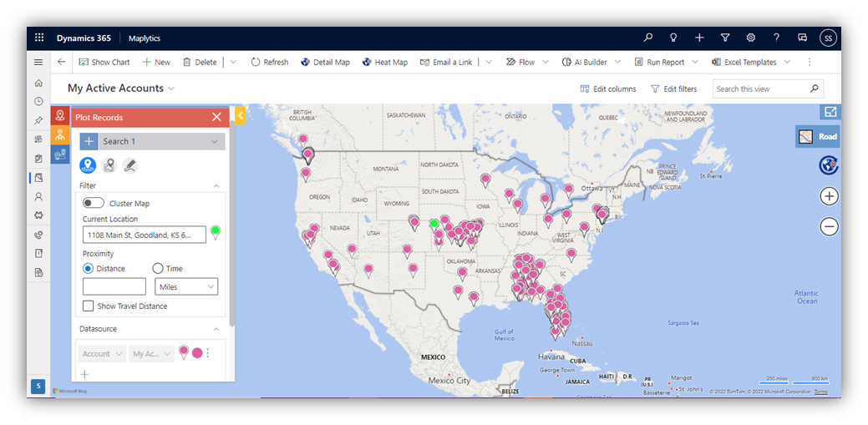Click the green current location pin icon
This screenshot has width=868, height=425.
(x=216, y=232)
